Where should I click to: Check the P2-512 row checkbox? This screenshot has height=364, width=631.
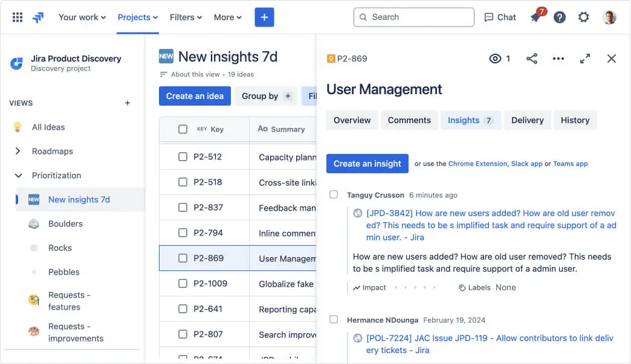click(183, 157)
